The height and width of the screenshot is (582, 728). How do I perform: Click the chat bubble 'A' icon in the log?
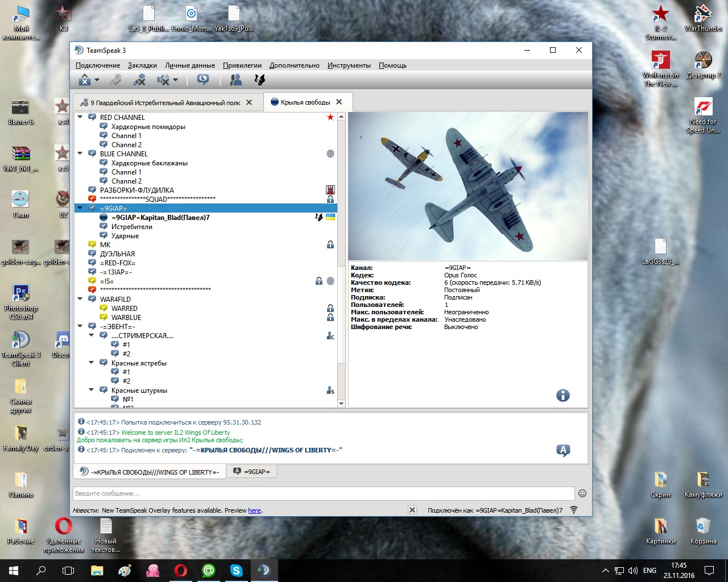tap(562, 451)
